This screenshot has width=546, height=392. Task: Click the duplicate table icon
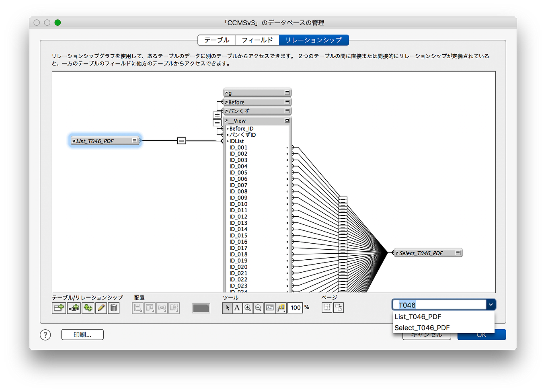coord(88,308)
